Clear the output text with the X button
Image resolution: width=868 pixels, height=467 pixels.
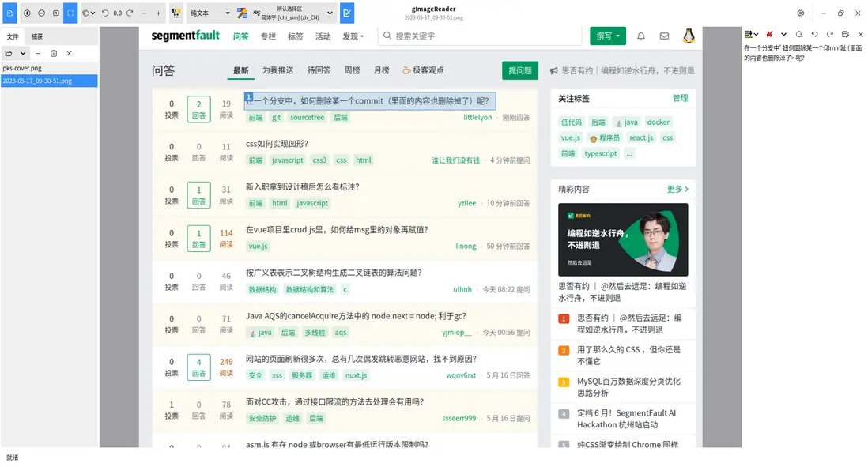[860, 35]
